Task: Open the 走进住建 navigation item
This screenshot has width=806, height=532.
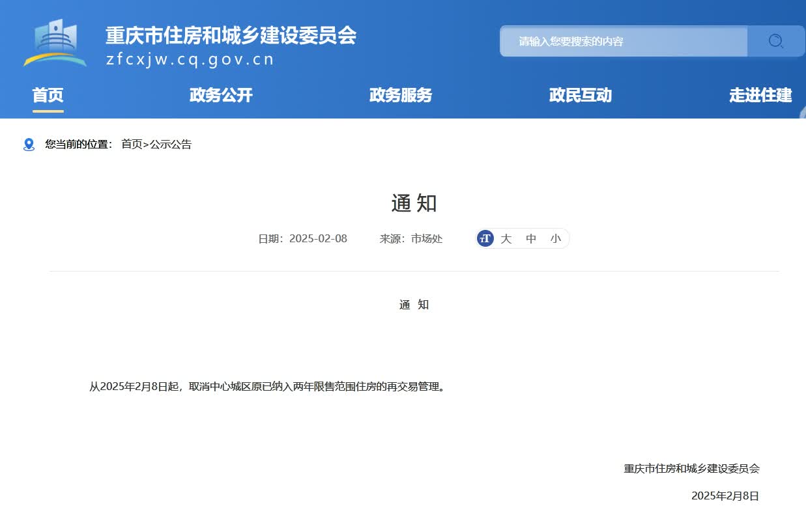Action: (x=760, y=95)
